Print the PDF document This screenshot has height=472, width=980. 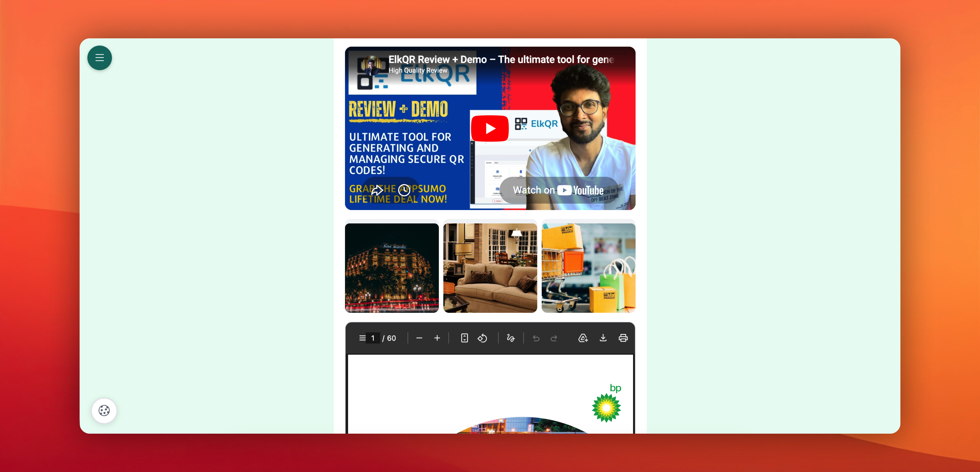click(623, 338)
